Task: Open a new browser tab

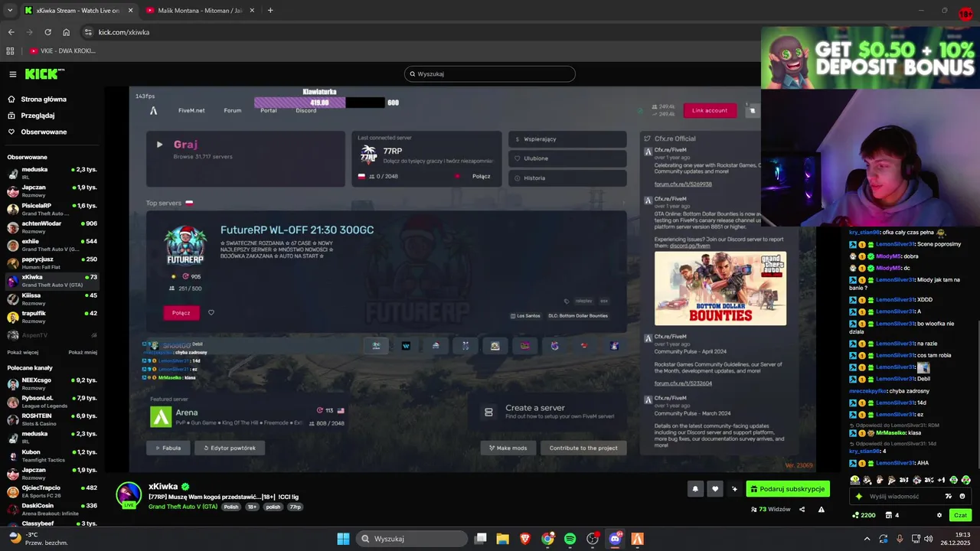Action: point(270,10)
